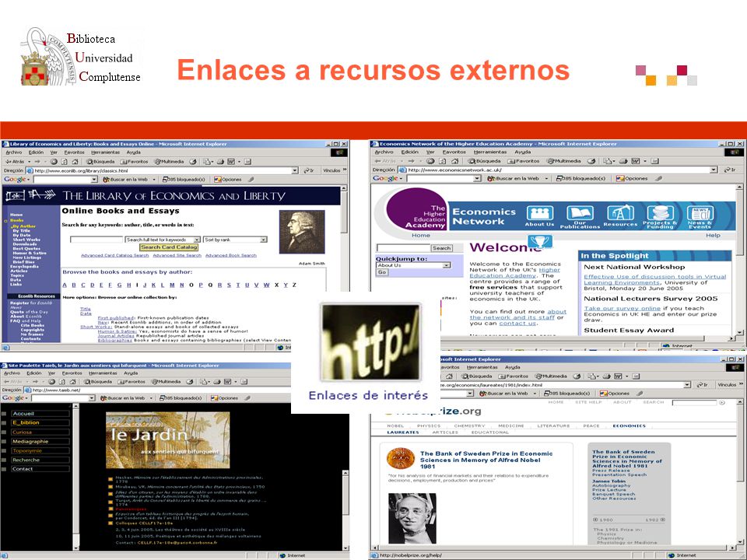The image size is (747, 560).
Task: Open Our Publications icon in Economics Network
Action: (580, 212)
